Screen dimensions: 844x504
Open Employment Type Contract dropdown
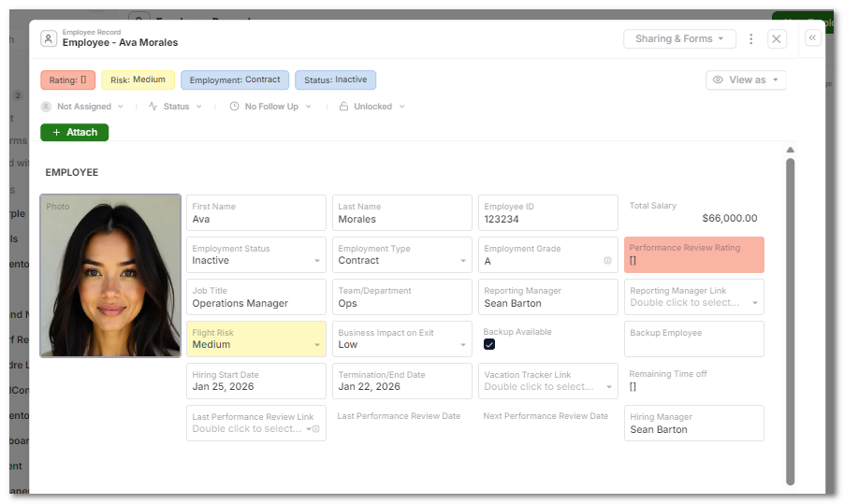463,261
